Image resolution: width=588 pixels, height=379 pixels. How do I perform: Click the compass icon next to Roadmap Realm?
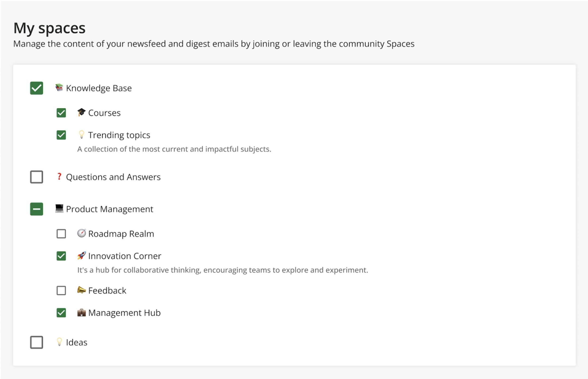pyautogui.click(x=81, y=233)
